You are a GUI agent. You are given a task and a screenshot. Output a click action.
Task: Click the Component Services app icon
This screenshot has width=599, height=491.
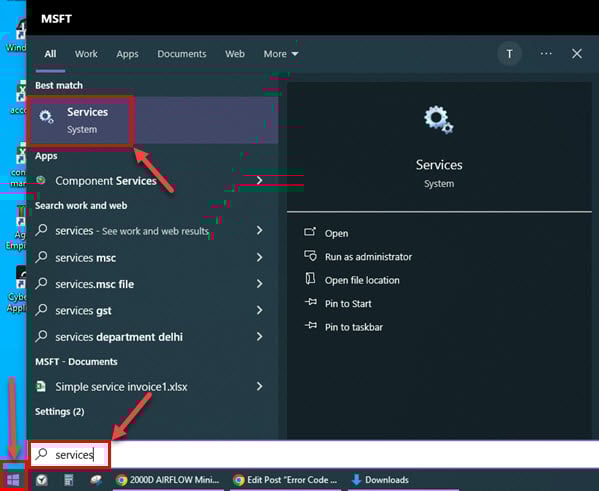(41, 180)
